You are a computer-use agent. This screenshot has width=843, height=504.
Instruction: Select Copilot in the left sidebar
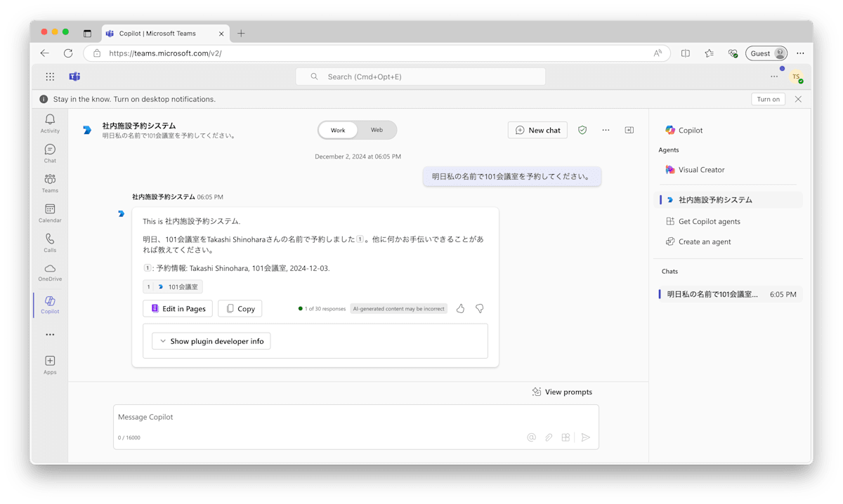pos(50,305)
